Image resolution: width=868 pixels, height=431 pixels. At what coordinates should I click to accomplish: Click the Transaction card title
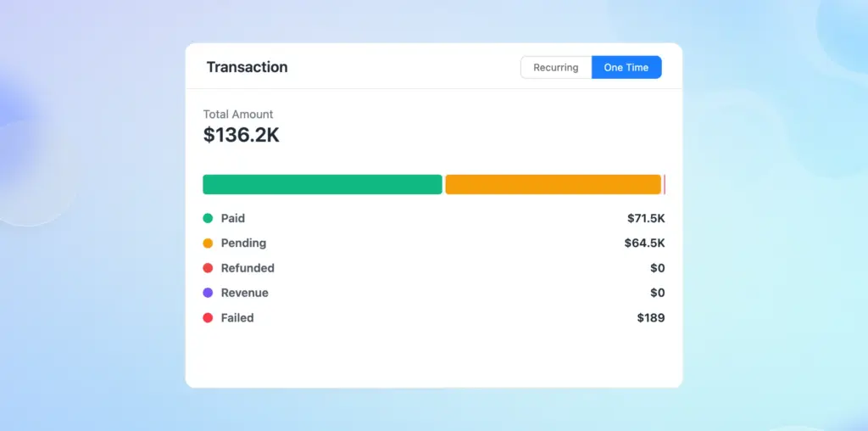click(247, 67)
